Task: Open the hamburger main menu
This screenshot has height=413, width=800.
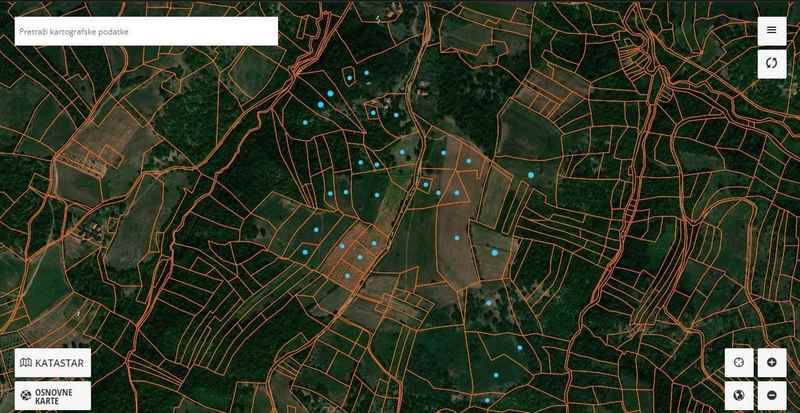Action: pyautogui.click(x=771, y=30)
